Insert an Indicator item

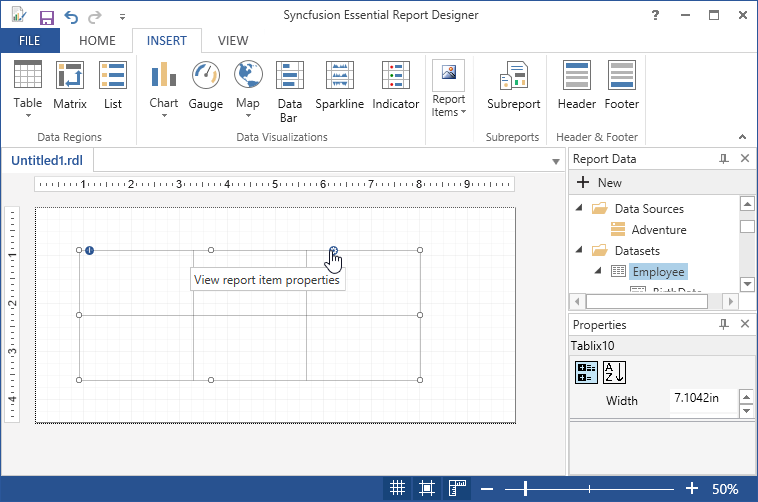(x=395, y=86)
